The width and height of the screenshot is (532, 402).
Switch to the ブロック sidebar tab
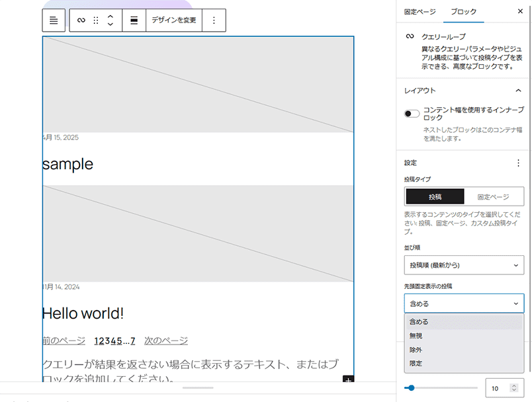point(463,12)
